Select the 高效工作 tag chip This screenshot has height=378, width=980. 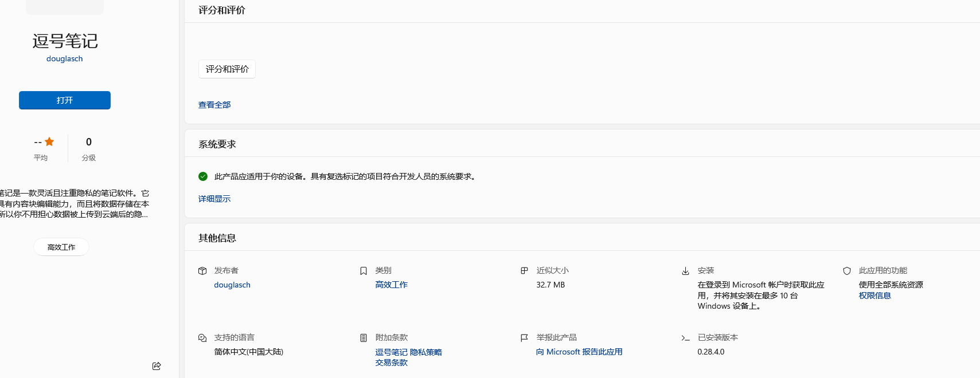(61, 247)
